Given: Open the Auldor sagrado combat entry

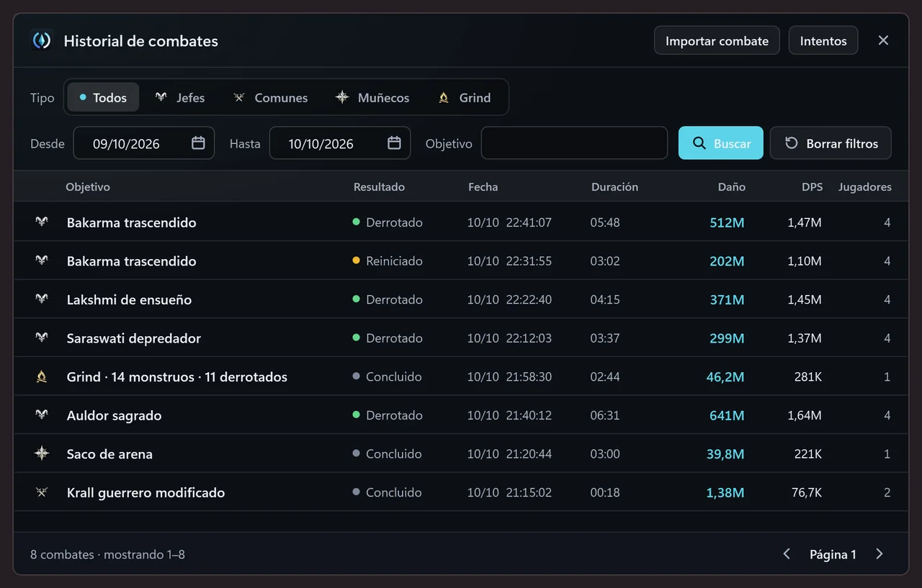Looking at the screenshot, I should [x=461, y=415].
